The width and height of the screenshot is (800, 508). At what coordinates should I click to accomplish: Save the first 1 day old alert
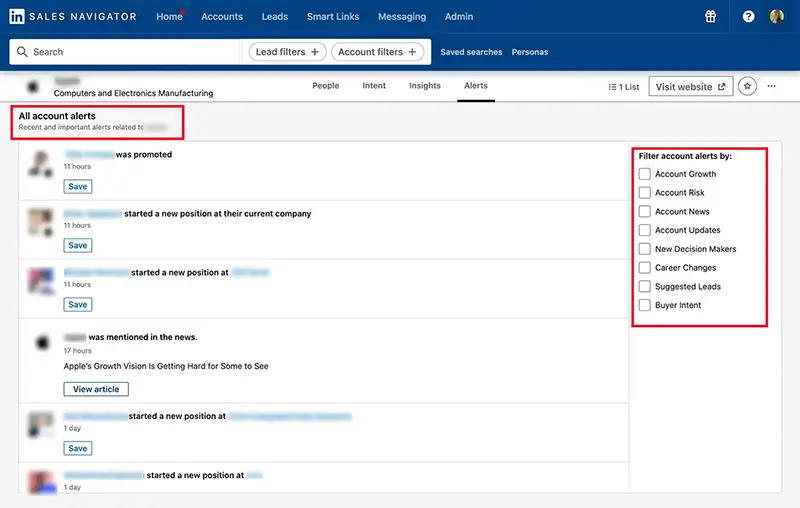coord(78,448)
